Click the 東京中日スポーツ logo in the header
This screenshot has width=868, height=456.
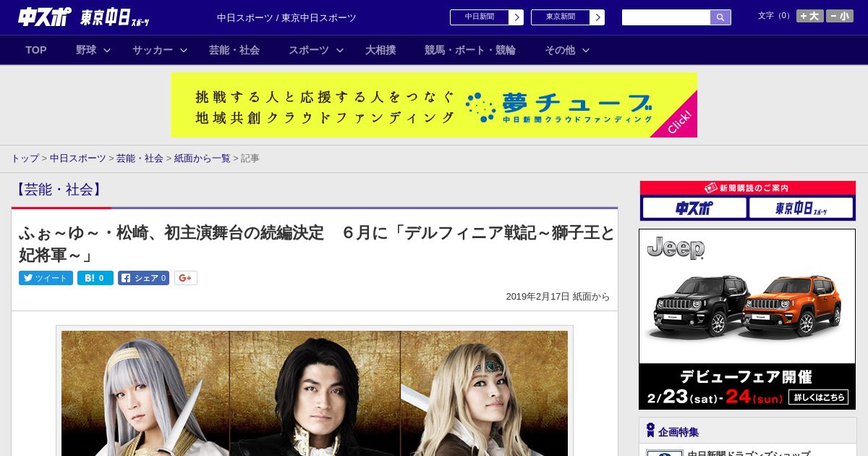coord(116,17)
